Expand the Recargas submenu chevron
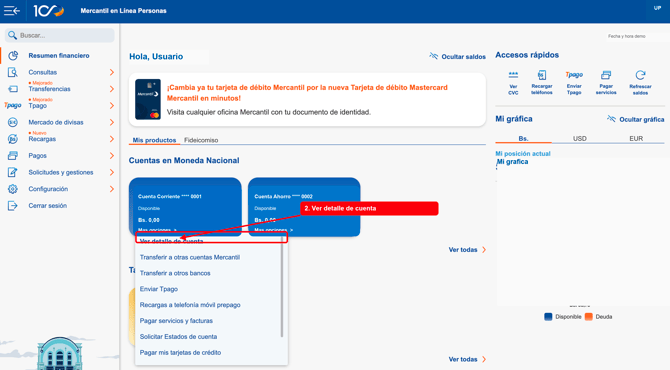The width and height of the screenshot is (670, 370). tap(112, 139)
